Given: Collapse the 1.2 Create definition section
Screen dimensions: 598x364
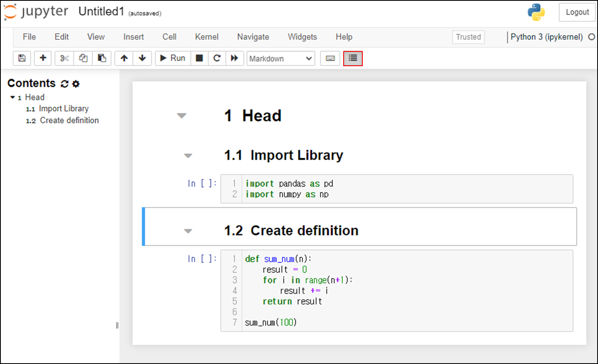Looking at the screenshot, I should [x=188, y=231].
